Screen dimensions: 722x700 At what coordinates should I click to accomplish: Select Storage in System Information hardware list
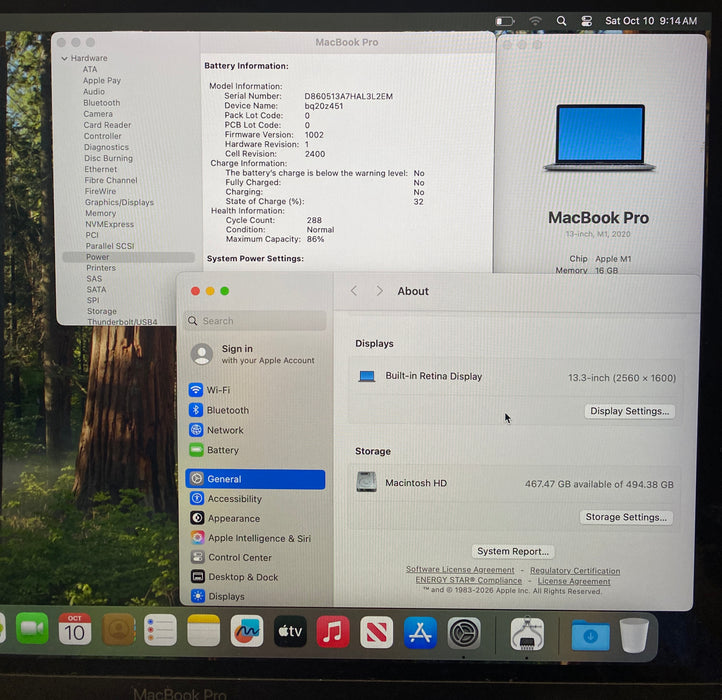pos(102,311)
